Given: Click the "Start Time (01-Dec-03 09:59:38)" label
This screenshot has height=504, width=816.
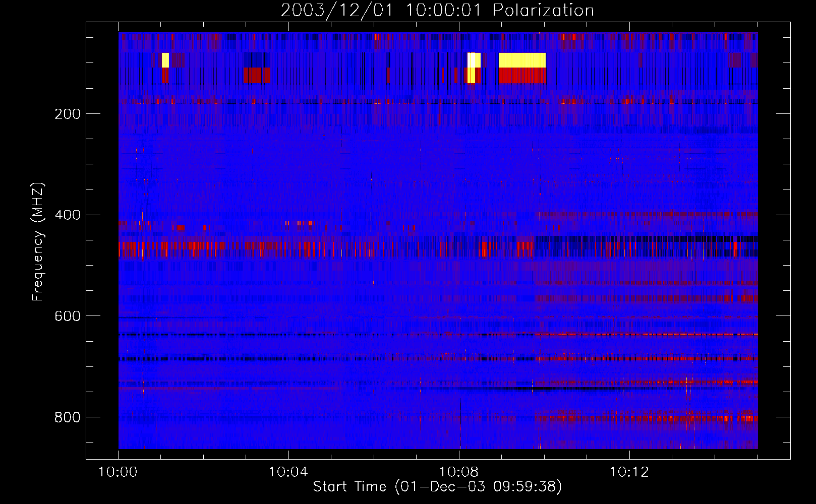Looking at the screenshot, I should [x=437, y=487].
